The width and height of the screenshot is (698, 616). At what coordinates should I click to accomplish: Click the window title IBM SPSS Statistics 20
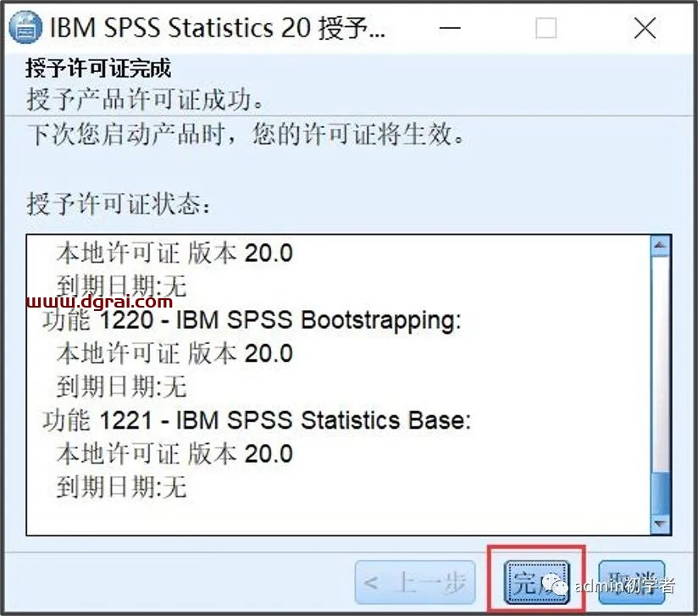pyautogui.click(x=218, y=28)
